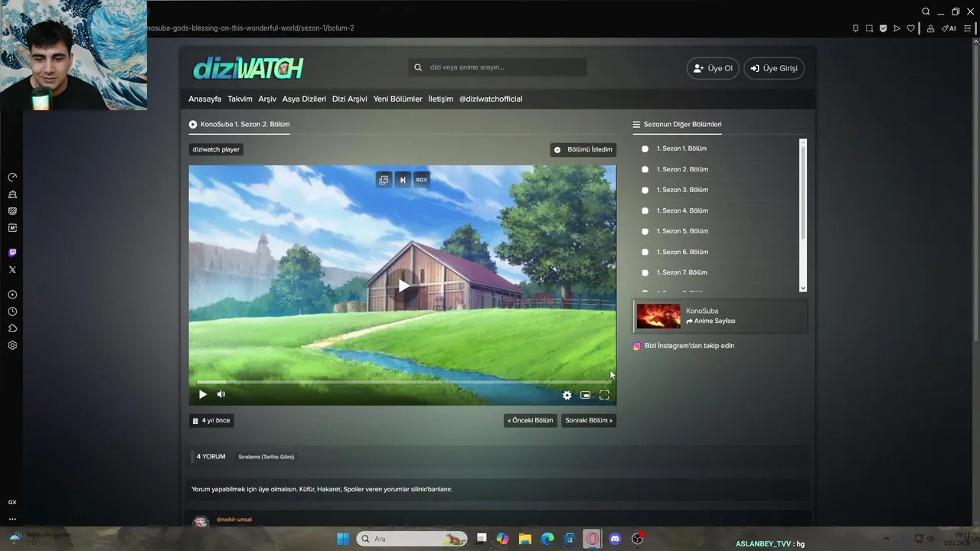
Task: Mark episode watched via Bölümü İzledim
Action: 583,150
